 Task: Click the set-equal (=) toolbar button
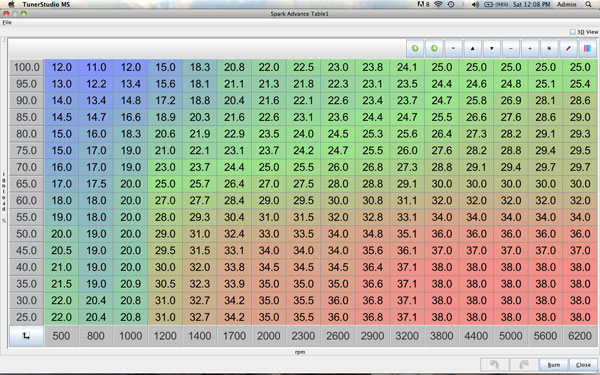pos(453,49)
